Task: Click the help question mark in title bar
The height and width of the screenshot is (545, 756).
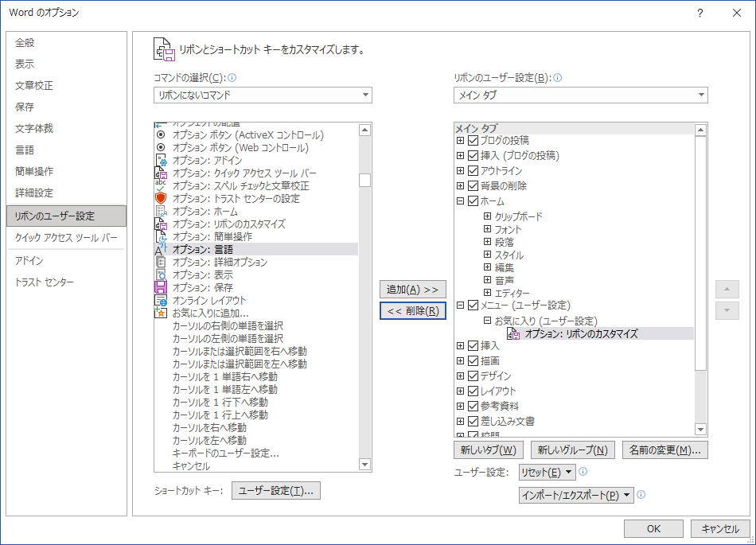Action: tap(700, 13)
